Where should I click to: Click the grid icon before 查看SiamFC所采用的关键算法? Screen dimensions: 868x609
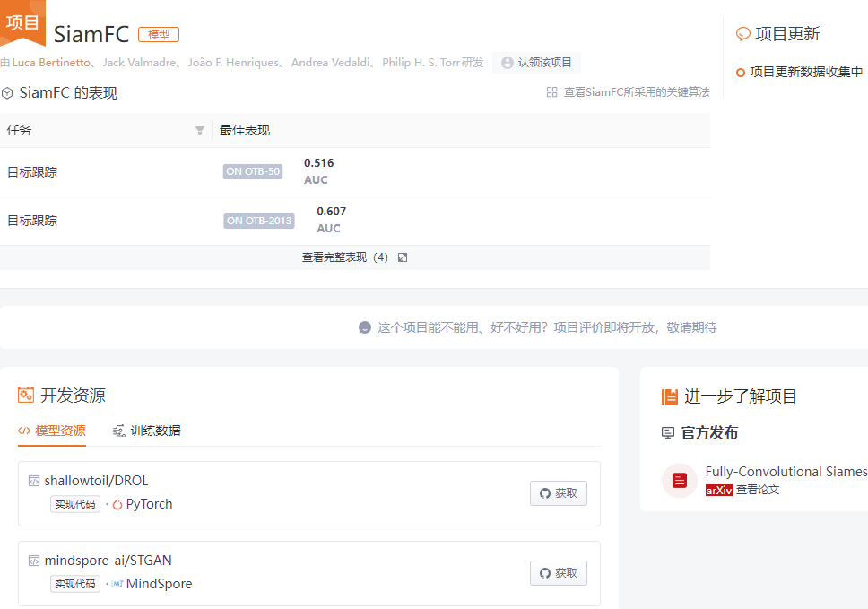551,91
